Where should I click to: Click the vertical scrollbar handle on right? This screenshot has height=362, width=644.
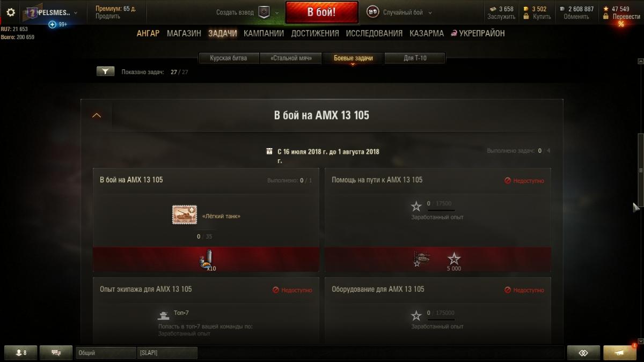tap(640, 170)
